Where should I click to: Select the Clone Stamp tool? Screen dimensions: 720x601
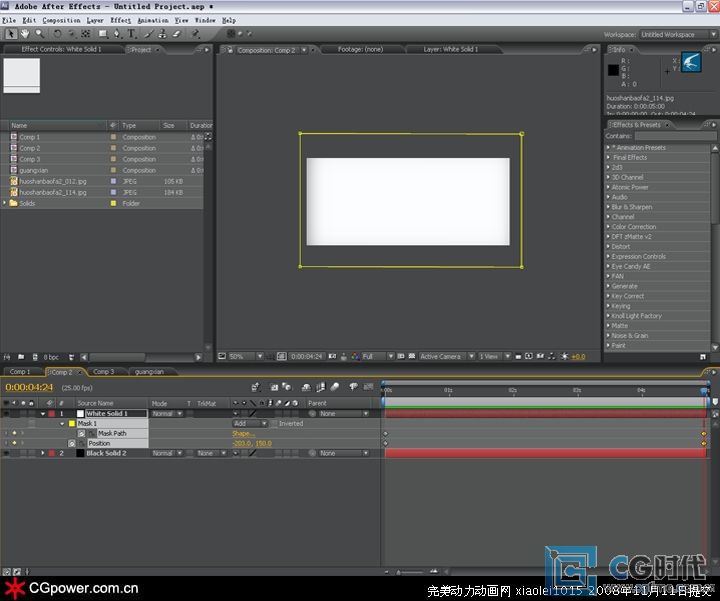[x=162, y=34]
